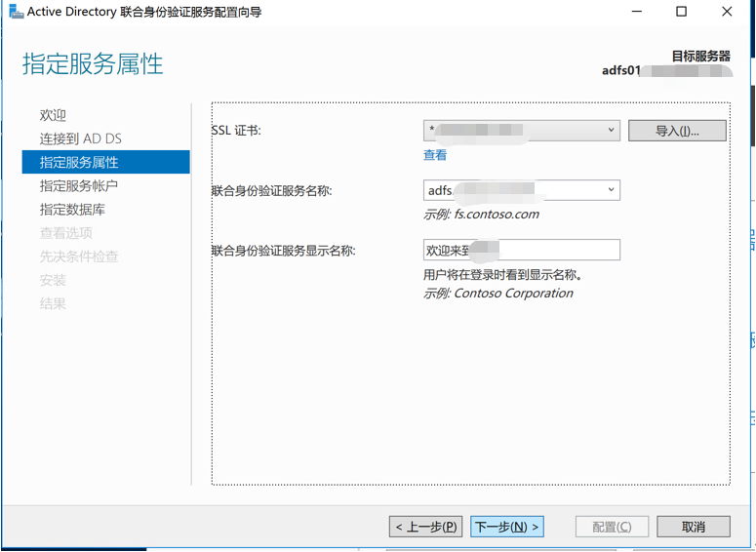Click the 联合身份验证服务名称 label

pyautogui.click(x=272, y=191)
